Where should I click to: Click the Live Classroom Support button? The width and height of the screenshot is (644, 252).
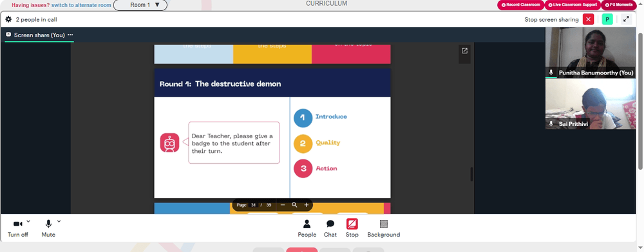(x=573, y=5)
